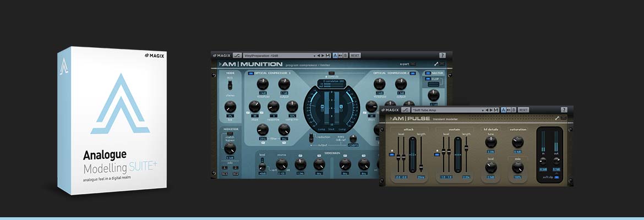Click the AM|Pulse hf details level knob
Viewport: 644px width, 220px height.
pos(491,167)
